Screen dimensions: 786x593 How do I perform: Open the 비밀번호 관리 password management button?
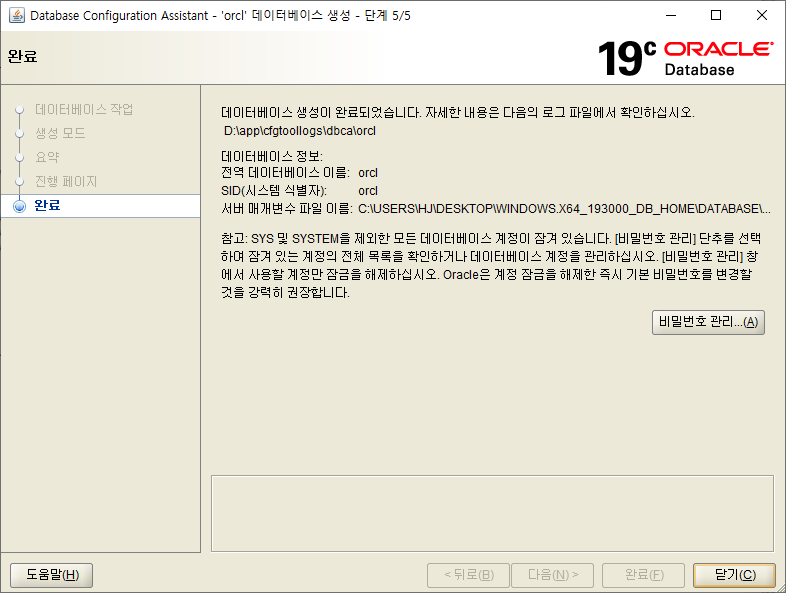pyautogui.click(x=708, y=322)
